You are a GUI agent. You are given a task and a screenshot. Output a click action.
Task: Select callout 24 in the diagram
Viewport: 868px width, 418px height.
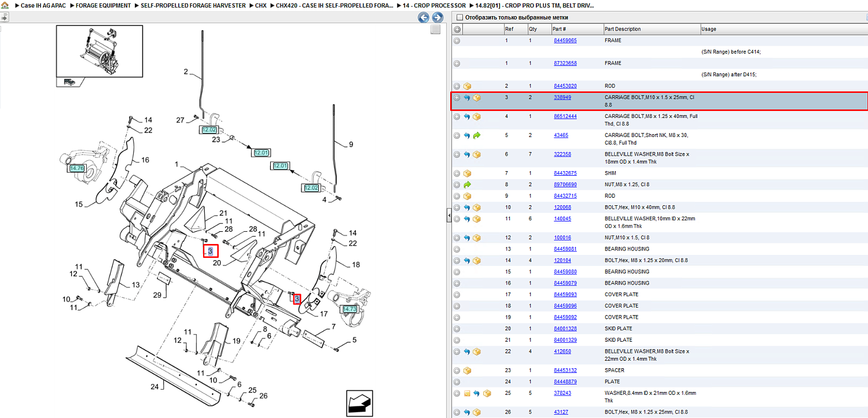click(155, 387)
